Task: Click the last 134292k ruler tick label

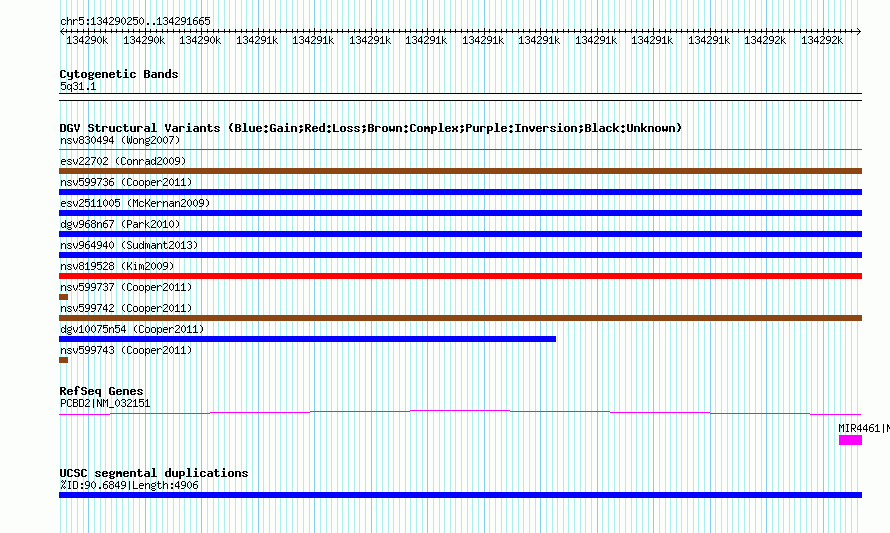Action: pyautogui.click(x=822, y=40)
